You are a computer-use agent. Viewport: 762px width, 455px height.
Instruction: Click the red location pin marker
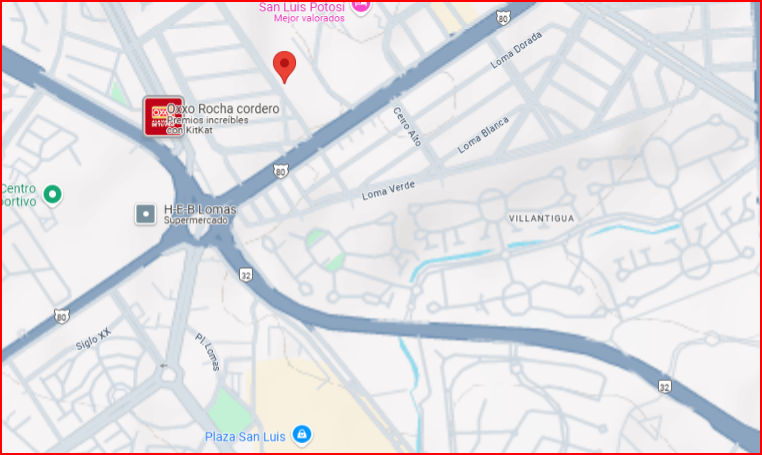(x=284, y=66)
